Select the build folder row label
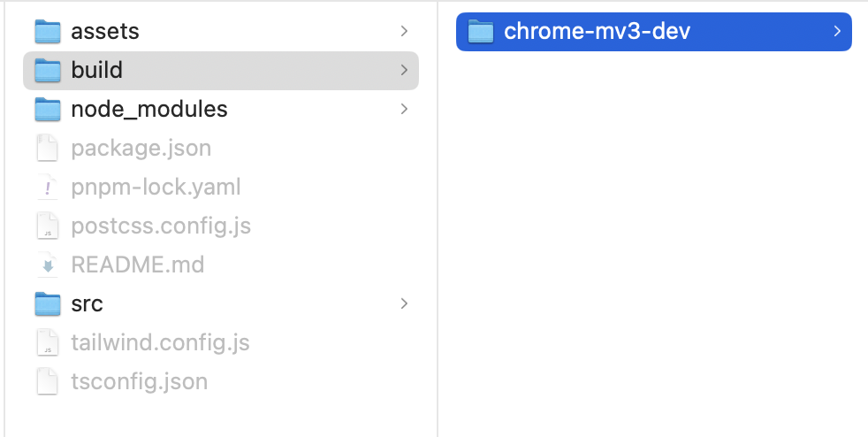 (97, 71)
